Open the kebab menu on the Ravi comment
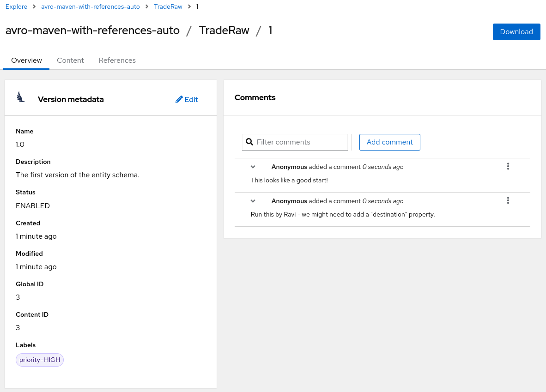Image resolution: width=546 pixels, height=392 pixels. pyautogui.click(x=508, y=200)
